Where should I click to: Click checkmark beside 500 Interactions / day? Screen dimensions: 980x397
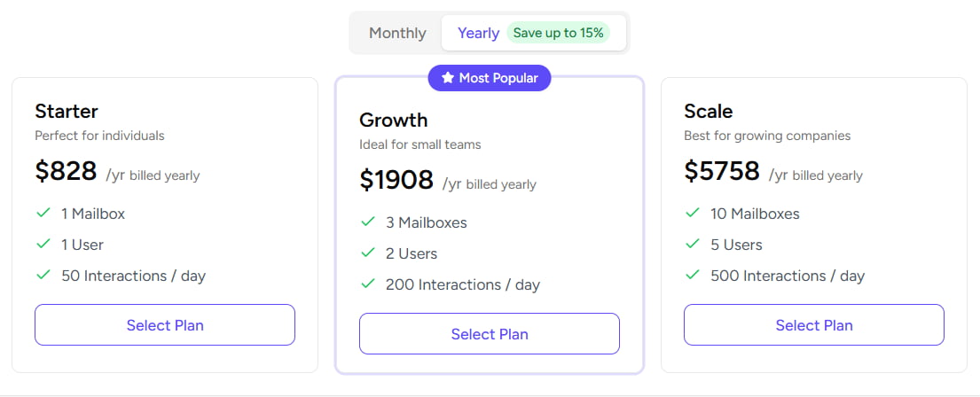pos(692,276)
